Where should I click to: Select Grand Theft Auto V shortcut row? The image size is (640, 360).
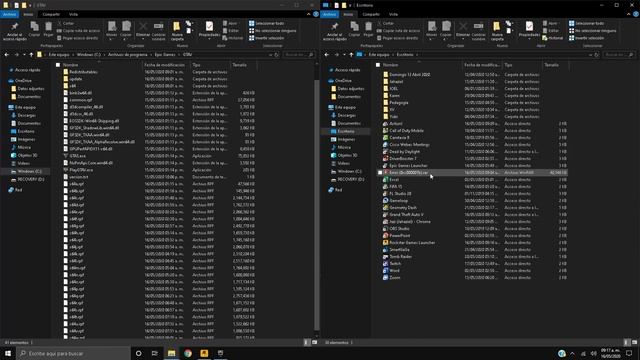(471, 215)
